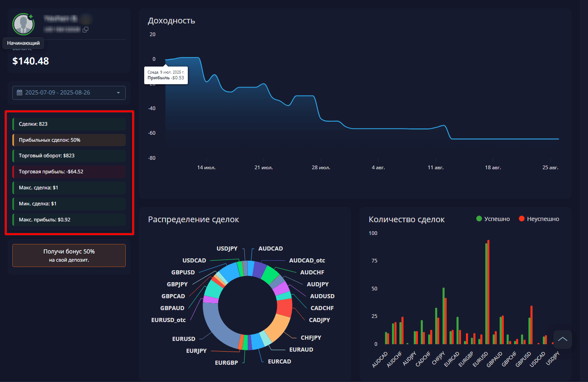Click the AUDCAD_otc label in donut chart

(307, 260)
